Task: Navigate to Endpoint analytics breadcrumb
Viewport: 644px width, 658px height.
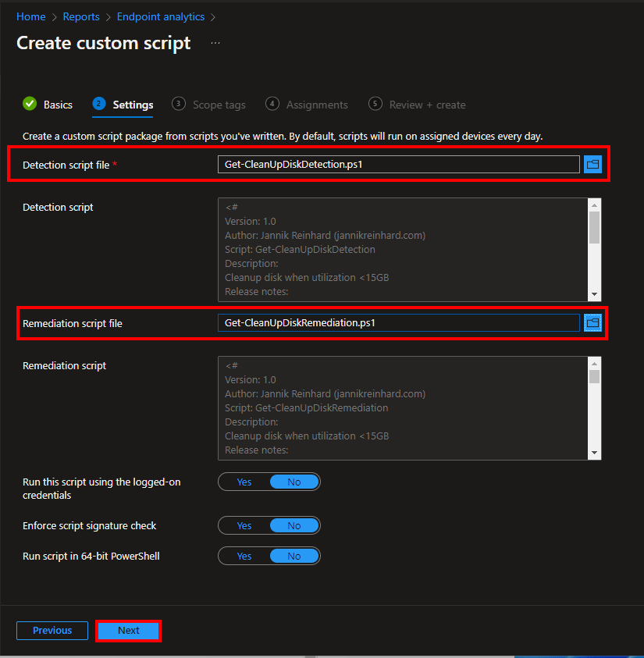Action: click(x=160, y=16)
